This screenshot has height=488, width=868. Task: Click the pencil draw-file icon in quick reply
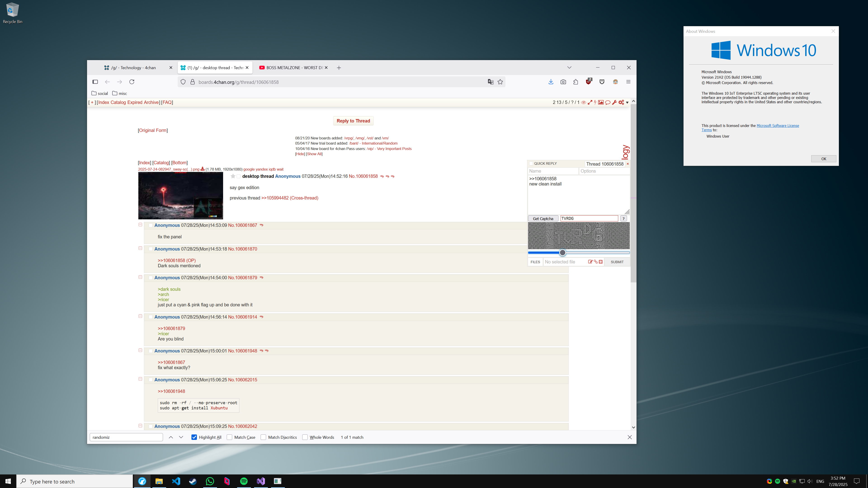point(590,262)
